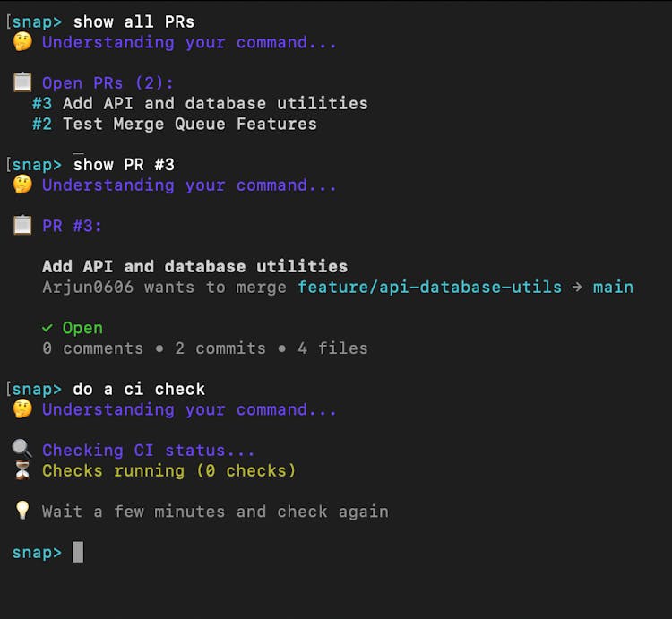The width and height of the screenshot is (672, 619).
Task: Click magnifying glass icon beside 'Checking CI status'
Action: (x=22, y=450)
